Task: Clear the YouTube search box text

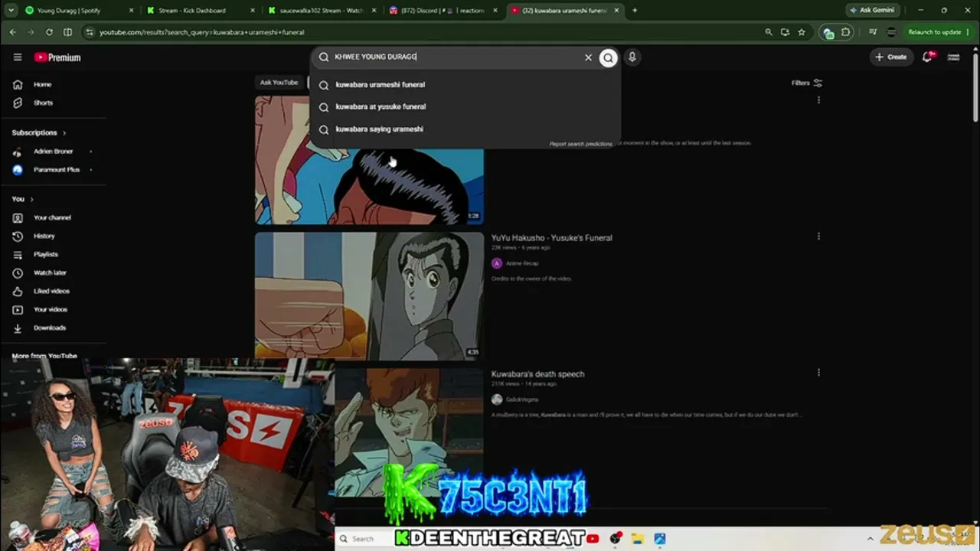Action: coord(588,57)
